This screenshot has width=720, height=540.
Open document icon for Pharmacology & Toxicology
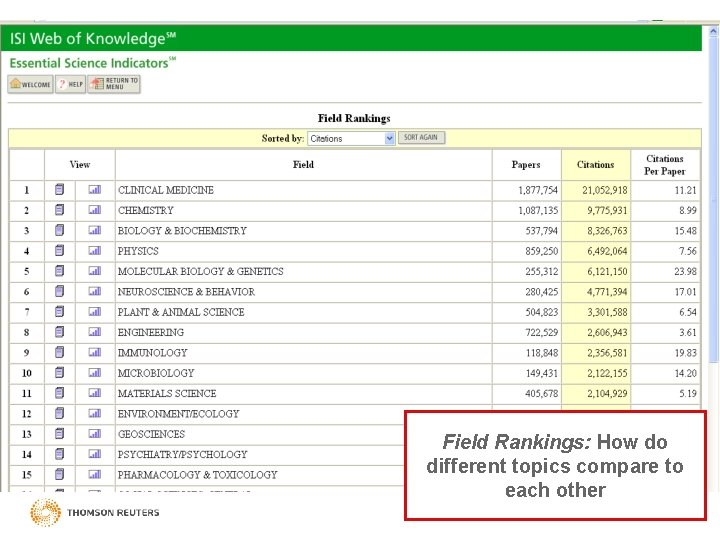click(x=59, y=474)
